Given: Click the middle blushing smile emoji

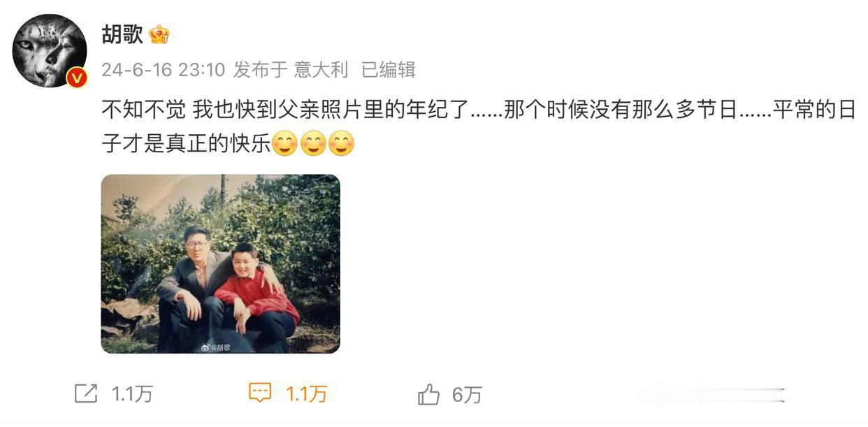Looking at the screenshot, I should (312, 144).
